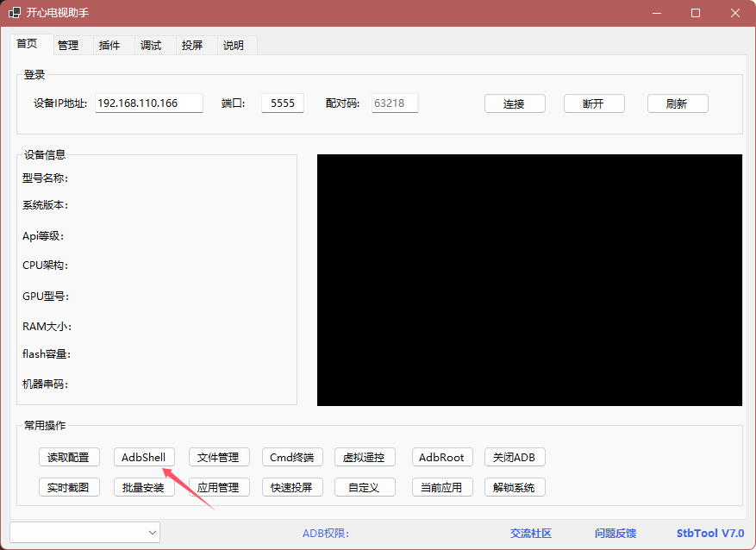The height and width of the screenshot is (550, 756).
Task: Open the 插件 tab
Action: pyautogui.click(x=109, y=46)
